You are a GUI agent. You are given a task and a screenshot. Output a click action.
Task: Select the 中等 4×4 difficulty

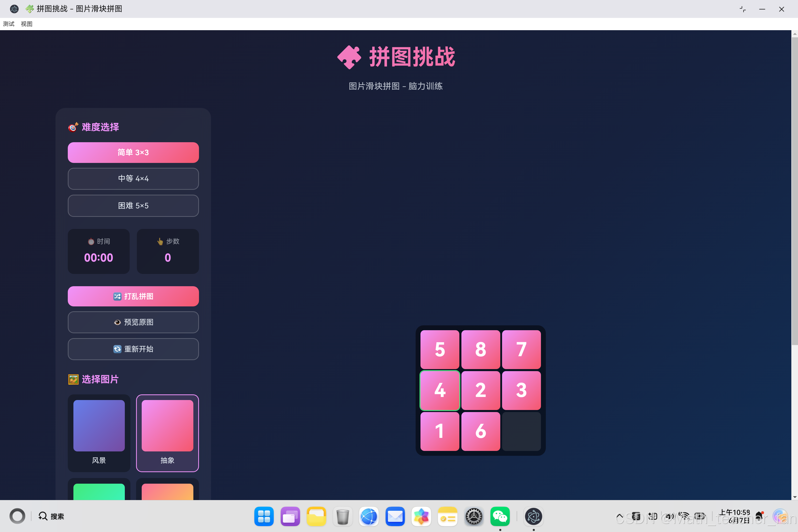tap(133, 179)
